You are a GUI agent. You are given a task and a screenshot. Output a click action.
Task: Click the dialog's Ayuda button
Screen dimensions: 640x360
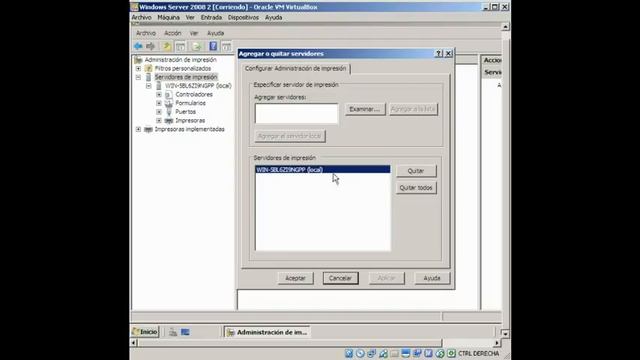point(432,278)
